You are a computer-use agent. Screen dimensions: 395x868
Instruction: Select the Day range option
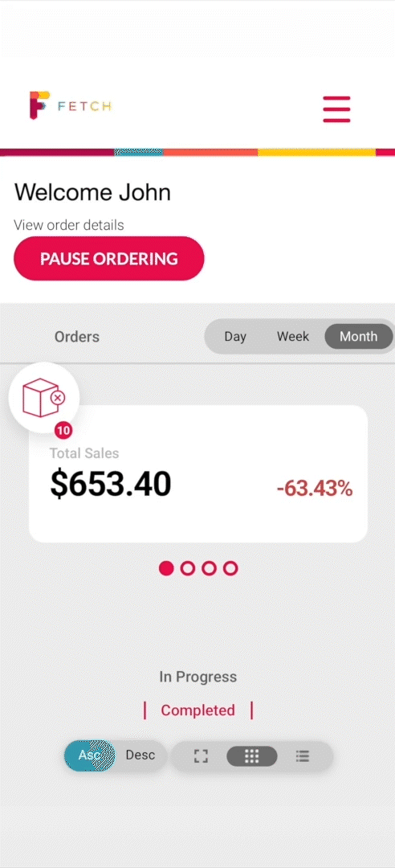(x=235, y=337)
